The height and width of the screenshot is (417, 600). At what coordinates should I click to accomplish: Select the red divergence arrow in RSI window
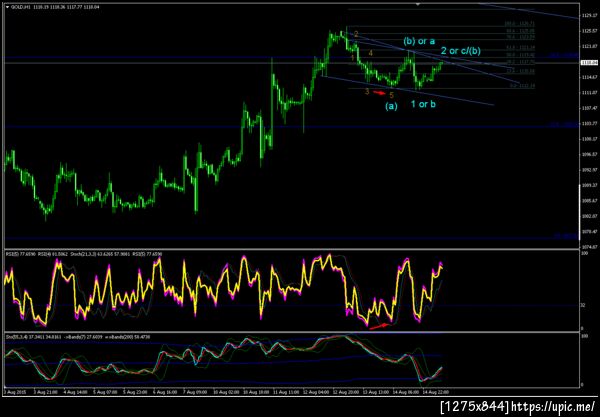(x=379, y=326)
